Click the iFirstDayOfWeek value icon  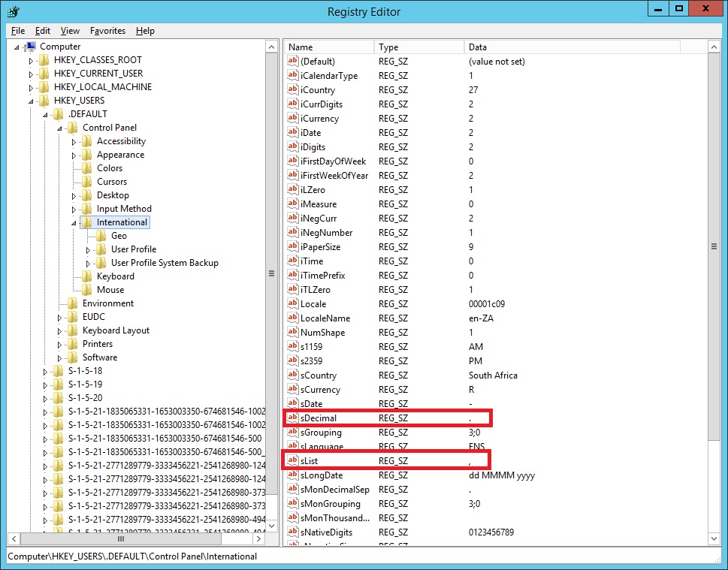coord(292,161)
